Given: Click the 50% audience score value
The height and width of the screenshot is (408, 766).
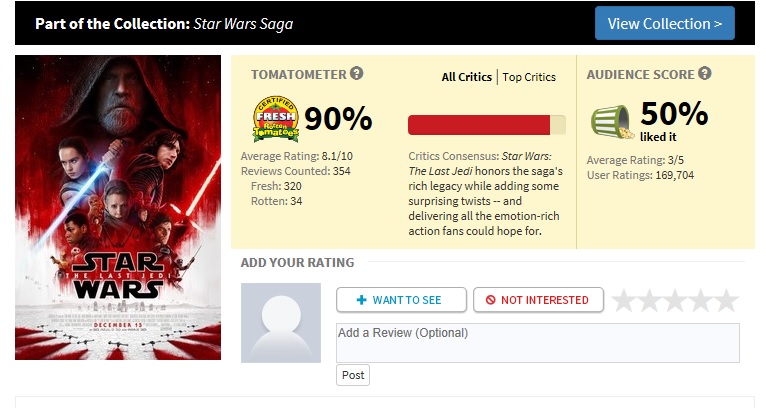Looking at the screenshot, I should coord(673,112).
